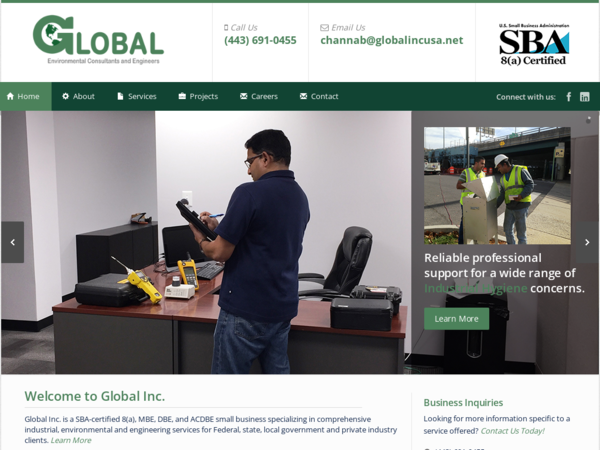Click the Business Inquiries heading
Screen dimensions: 600x450
pyautogui.click(x=463, y=403)
